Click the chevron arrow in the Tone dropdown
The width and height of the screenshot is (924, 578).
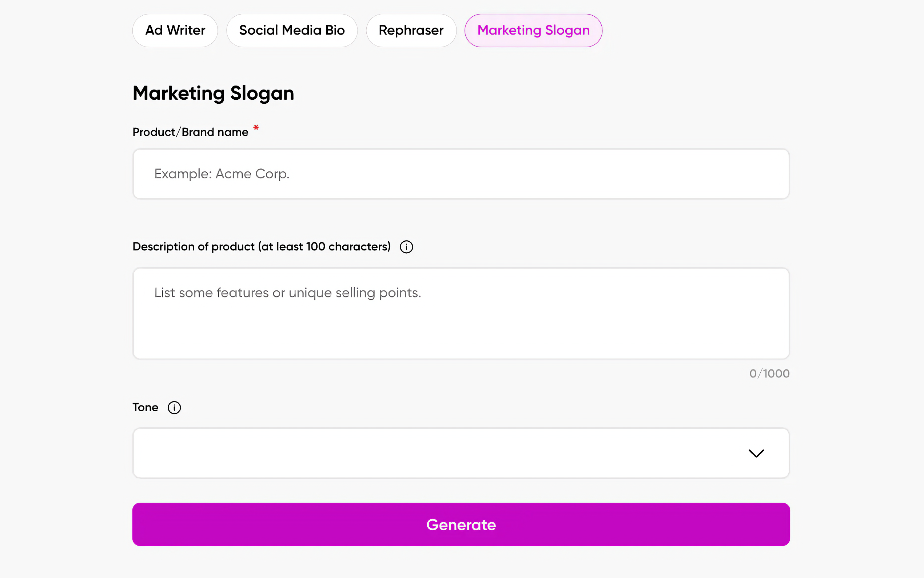756,454
